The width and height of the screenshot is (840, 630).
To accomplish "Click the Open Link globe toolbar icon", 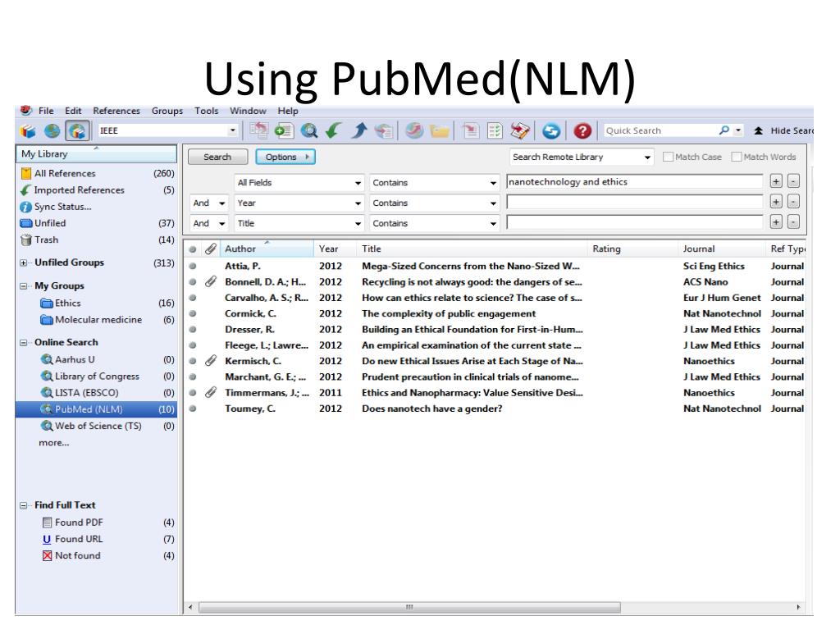I will click(414, 130).
